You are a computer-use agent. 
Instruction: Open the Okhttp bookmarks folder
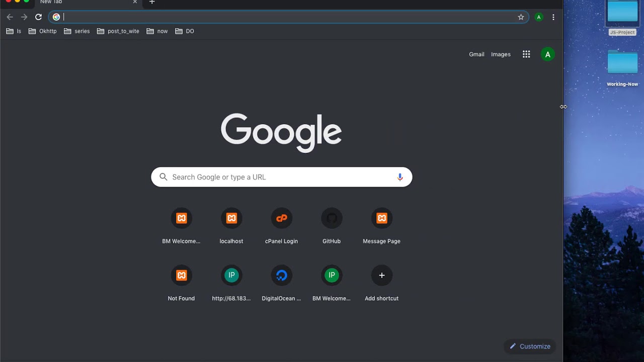coord(43,31)
